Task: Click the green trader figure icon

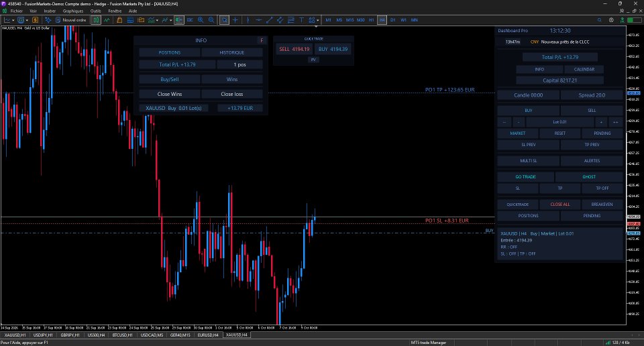Action: point(623,19)
